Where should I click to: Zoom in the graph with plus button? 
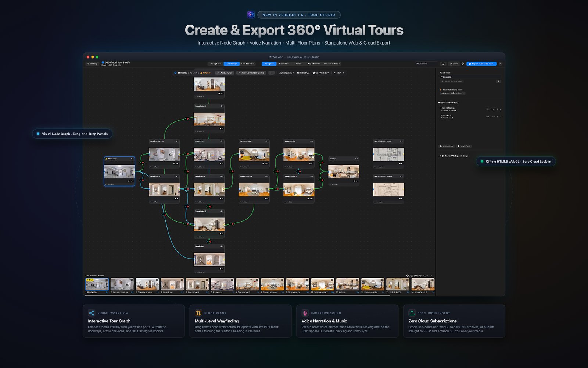(344, 73)
